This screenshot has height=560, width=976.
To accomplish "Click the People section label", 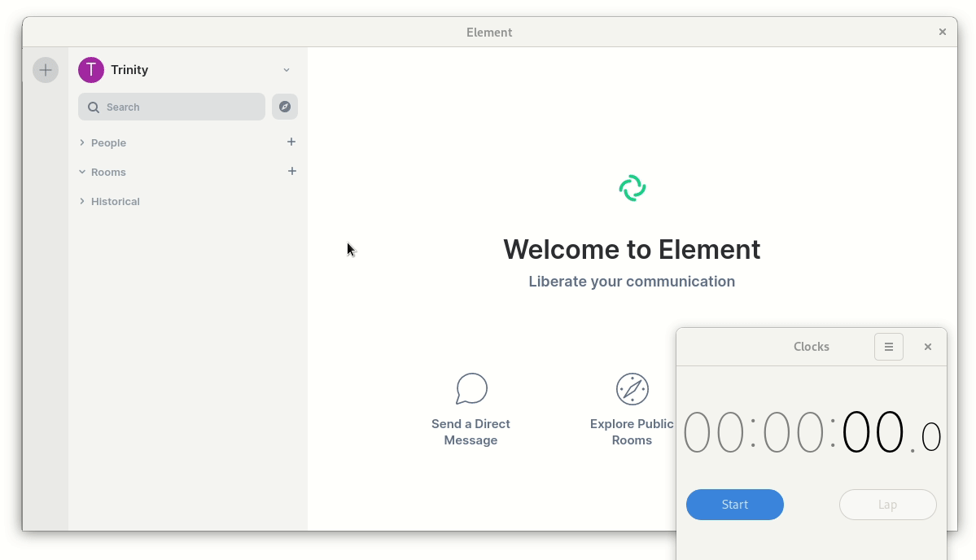I will tap(108, 142).
